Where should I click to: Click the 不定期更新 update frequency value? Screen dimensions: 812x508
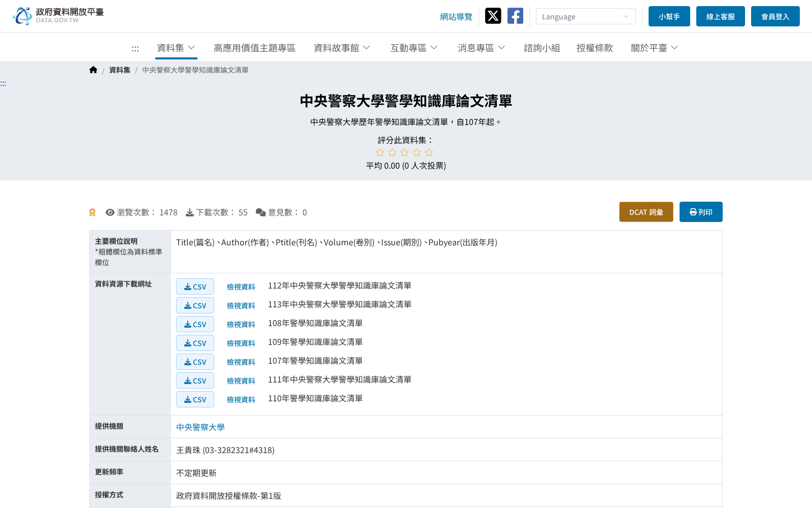[x=196, y=473]
